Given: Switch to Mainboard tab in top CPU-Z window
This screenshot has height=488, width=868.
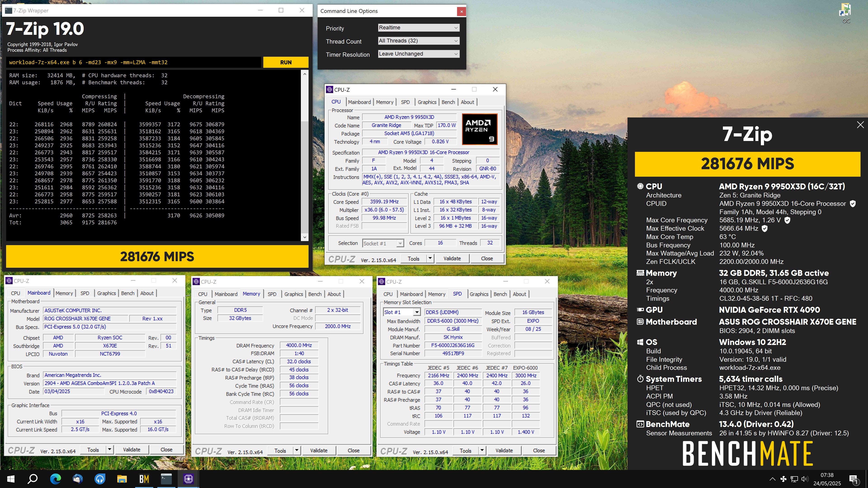Looking at the screenshot, I should [359, 102].
